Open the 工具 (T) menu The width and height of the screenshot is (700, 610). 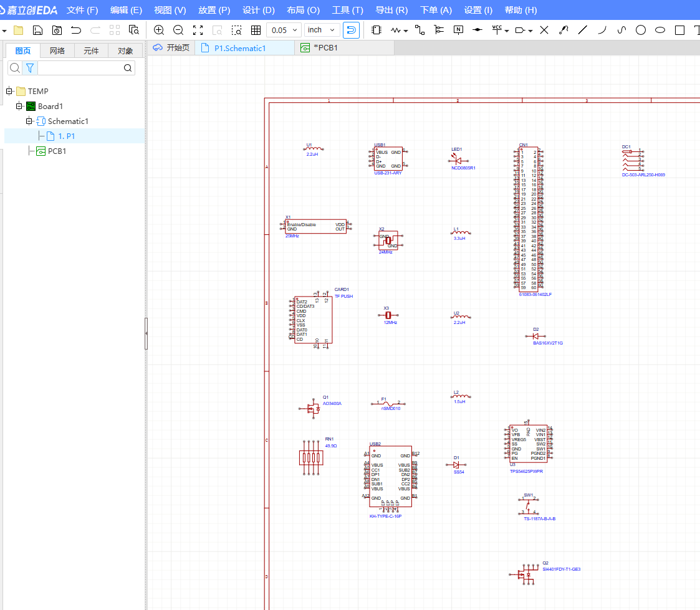(x=348, y=10)
